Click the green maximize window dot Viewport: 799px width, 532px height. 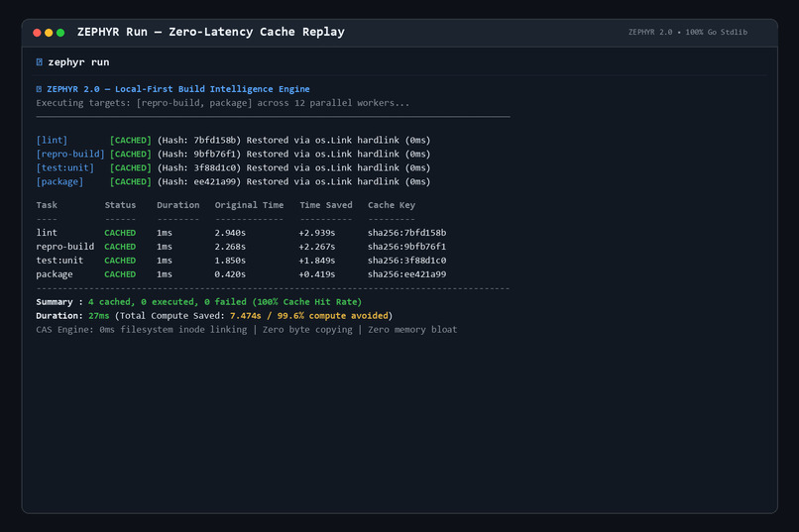coord(60,33)
